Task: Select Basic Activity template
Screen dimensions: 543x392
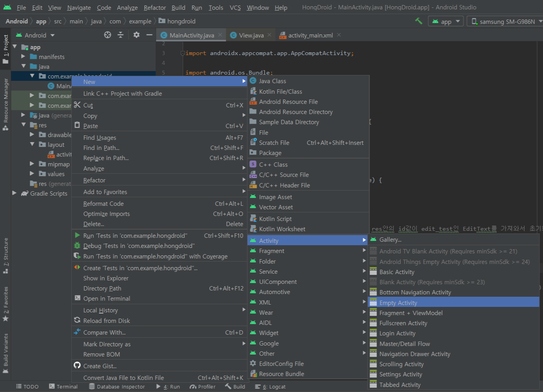Action: point(454,272)
